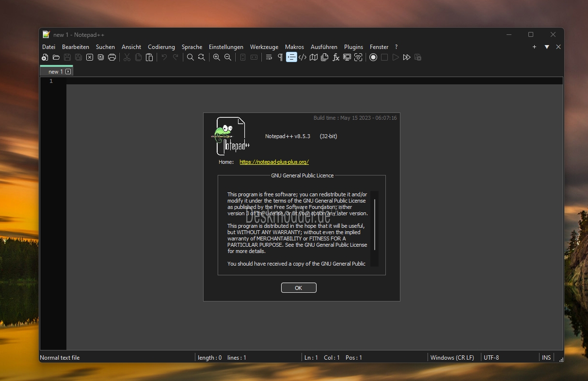Click the 'Build time : May 15 2023' text

click(355, 118)
